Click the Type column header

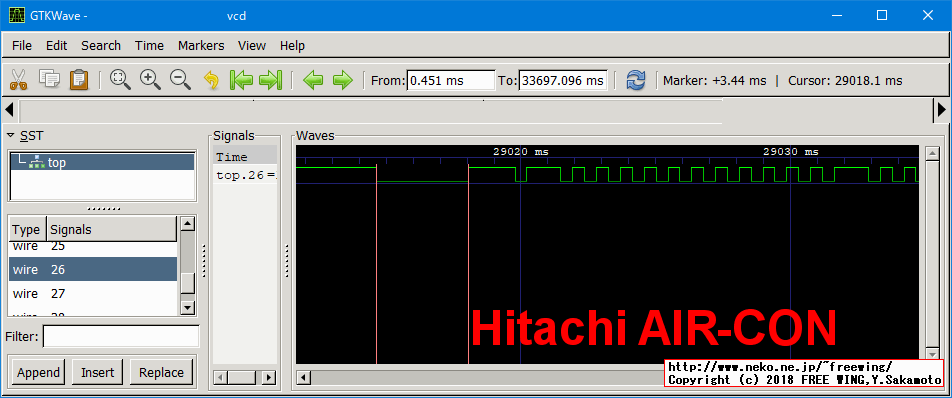pyautogui.click(x=27, y=229)
